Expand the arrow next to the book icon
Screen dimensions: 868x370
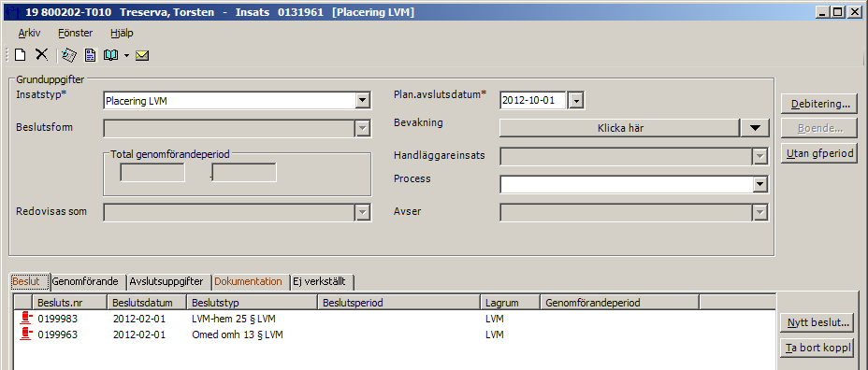click(127, 55)
